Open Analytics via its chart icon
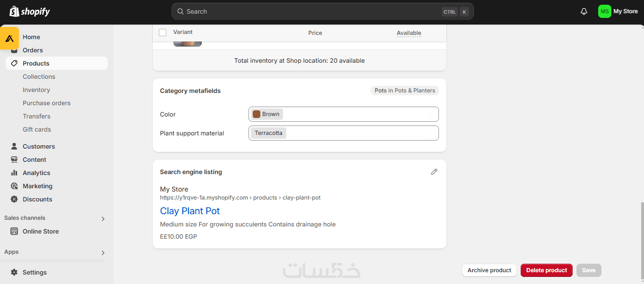 [x=14, y=173]
